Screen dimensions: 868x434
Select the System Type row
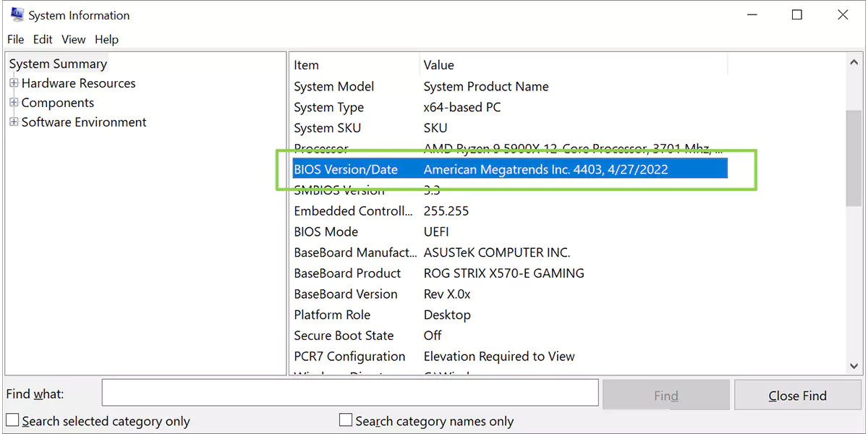[509, 108]
